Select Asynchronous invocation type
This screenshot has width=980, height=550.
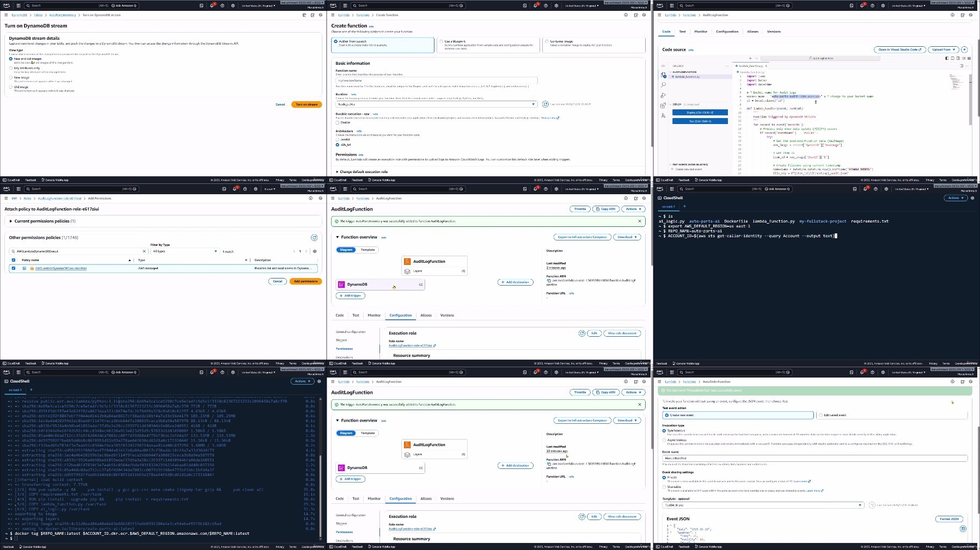click(x=664, y=440)
